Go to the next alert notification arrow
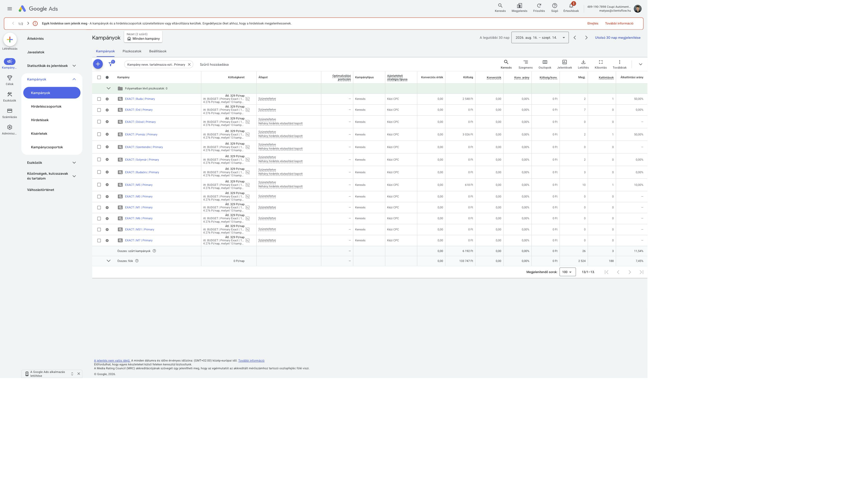The width and height of the screenshot is (863, 504). coord(28,23)
